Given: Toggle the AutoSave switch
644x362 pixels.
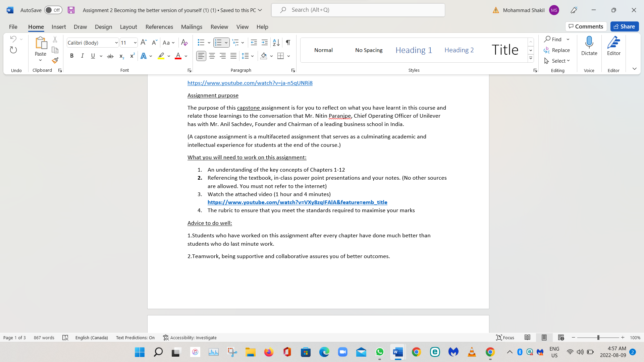Looking at the screenshot, I should (x=53, y=10).
